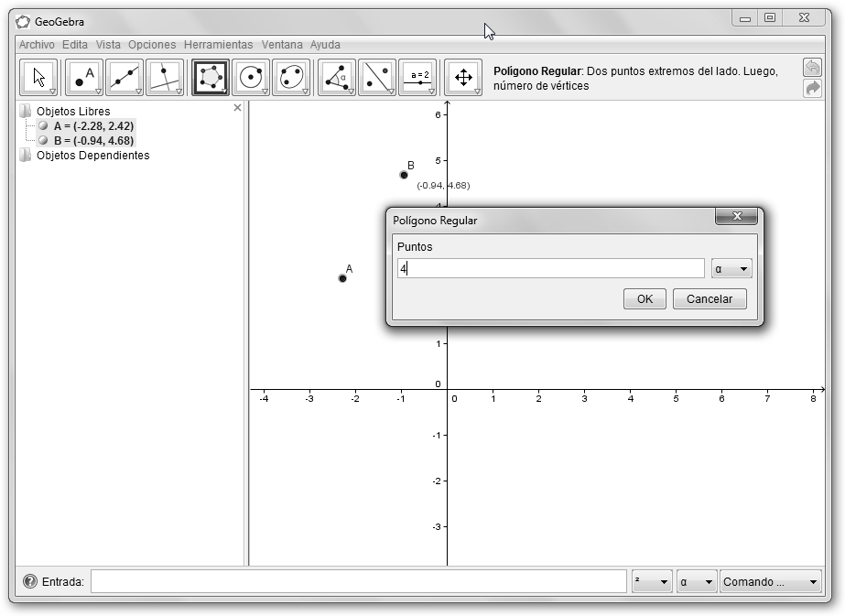The image size is (845, 616).
Task: Open the Comando dropdown list
Action: point(770,582)
